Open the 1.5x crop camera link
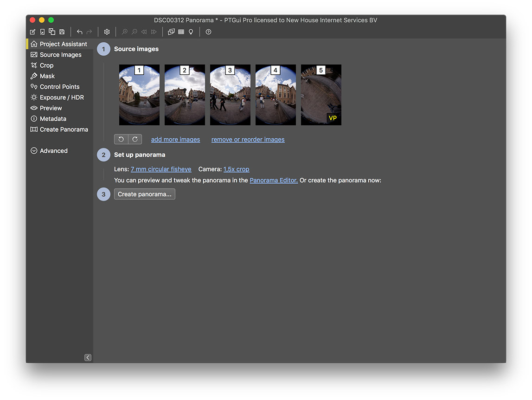 pyautogui.click(x=237, y=169)
